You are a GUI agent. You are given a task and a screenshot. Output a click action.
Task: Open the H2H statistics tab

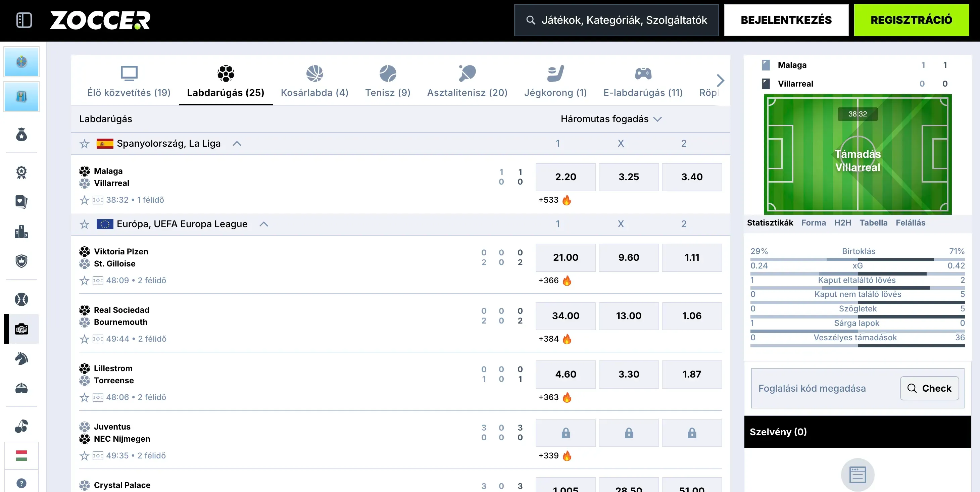[843, 223]
